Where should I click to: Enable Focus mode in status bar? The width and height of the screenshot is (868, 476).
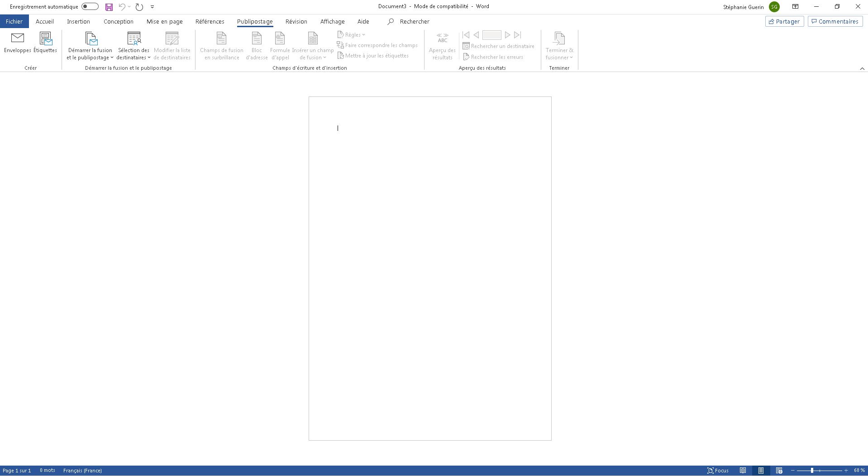tap(718, 471)
